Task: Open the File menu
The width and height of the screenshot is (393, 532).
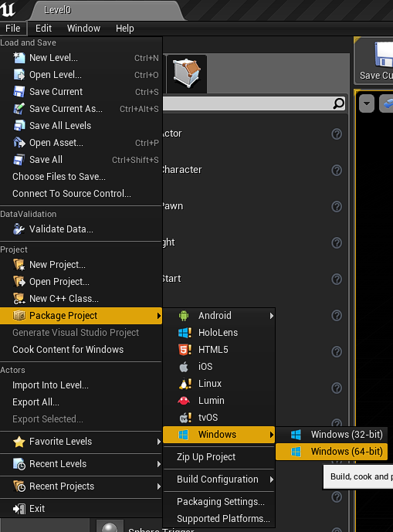Action: click(x=13, y=28)
